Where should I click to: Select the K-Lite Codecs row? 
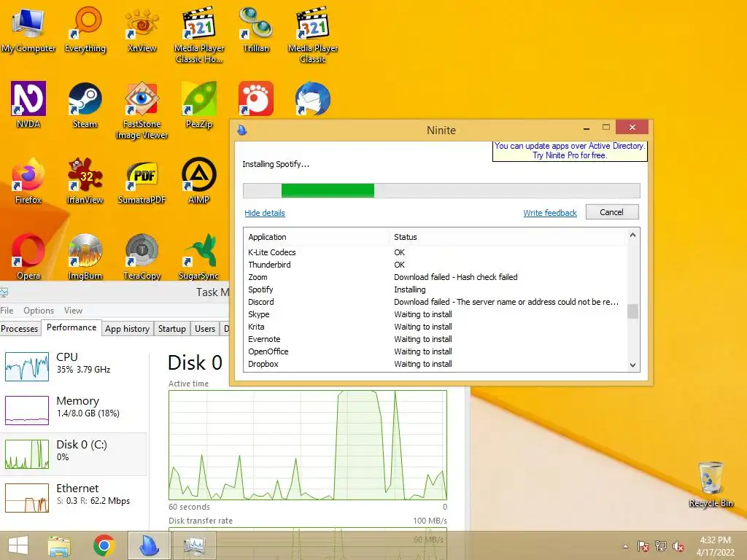(x=436, y=252)
